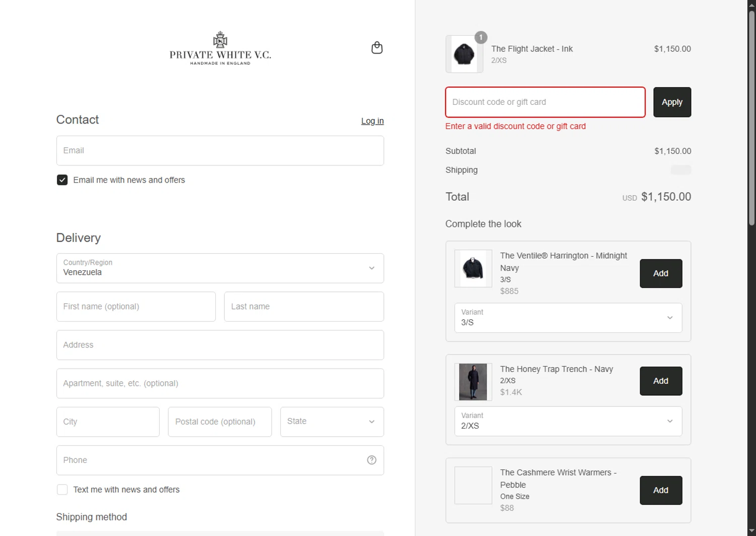
Task: Click the Harrington price $885
Action: tap(509, 291)
